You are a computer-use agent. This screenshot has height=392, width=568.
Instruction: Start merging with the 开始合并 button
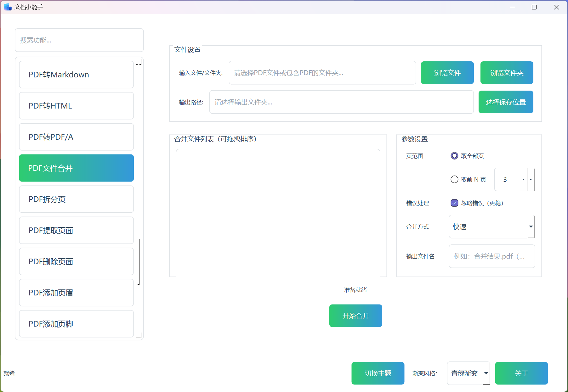pyautogui.click(x=355, y=316)
